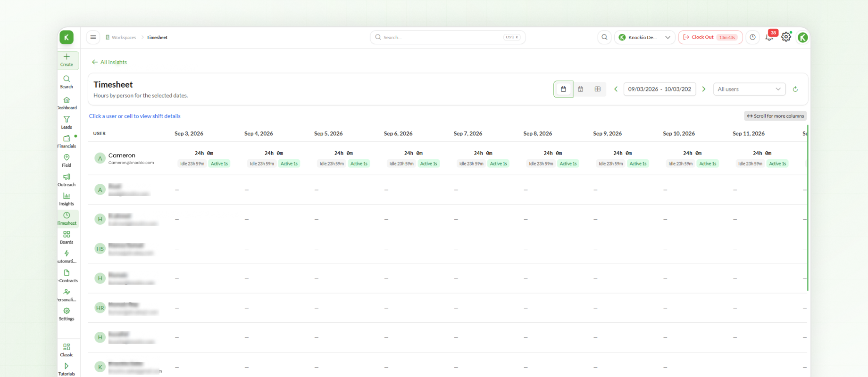868x377 pixels.
Task: Open the Personalization sidebar item
Action: [x=67, y=295]
